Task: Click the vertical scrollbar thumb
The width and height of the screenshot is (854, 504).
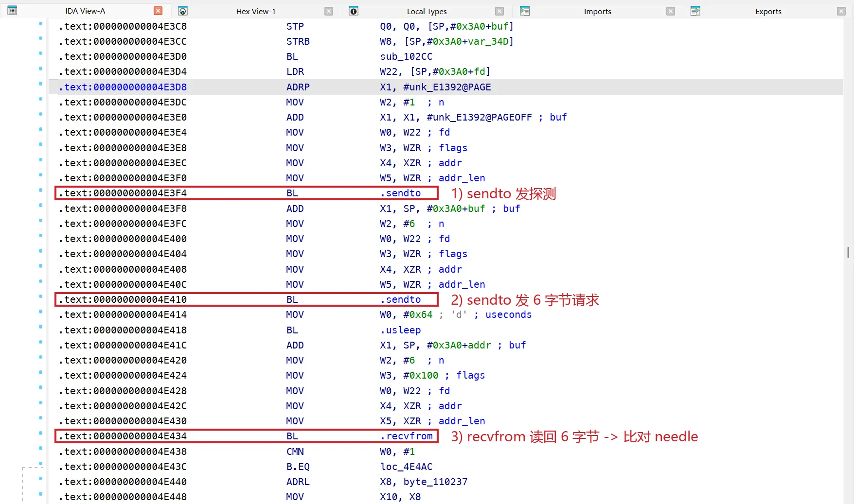Action: [x=848, y=252]
